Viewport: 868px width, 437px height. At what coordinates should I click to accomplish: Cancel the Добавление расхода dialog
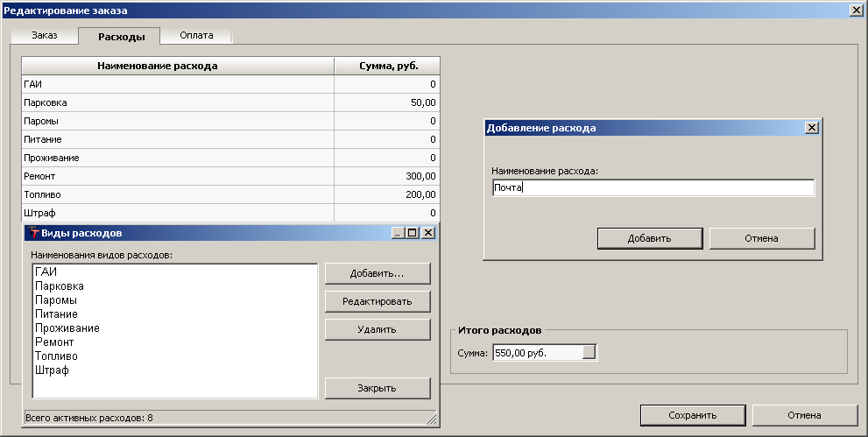(x=761, y=238)
